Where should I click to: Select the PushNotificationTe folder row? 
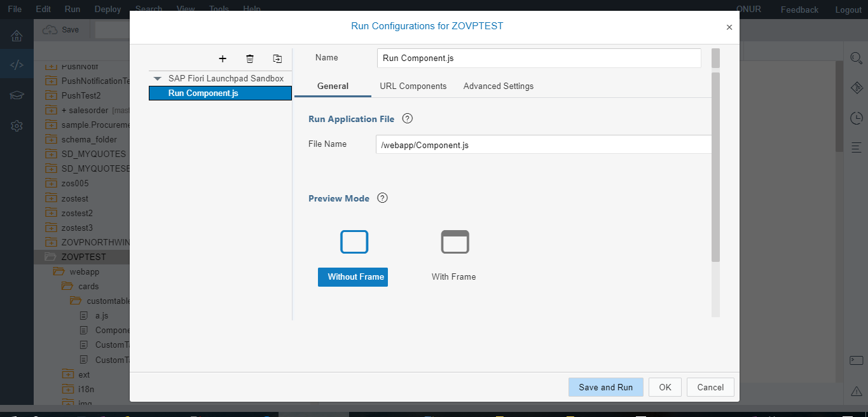[x=82, y=81]
